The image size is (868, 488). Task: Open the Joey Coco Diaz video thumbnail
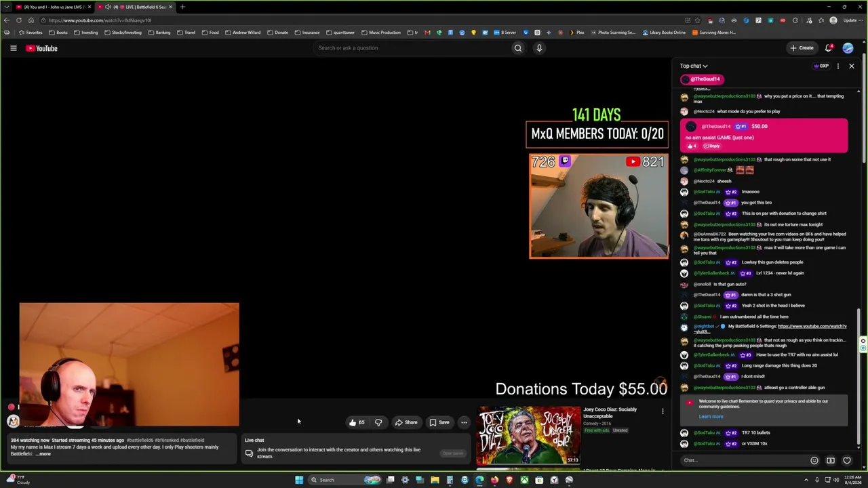tap(528, 436)
